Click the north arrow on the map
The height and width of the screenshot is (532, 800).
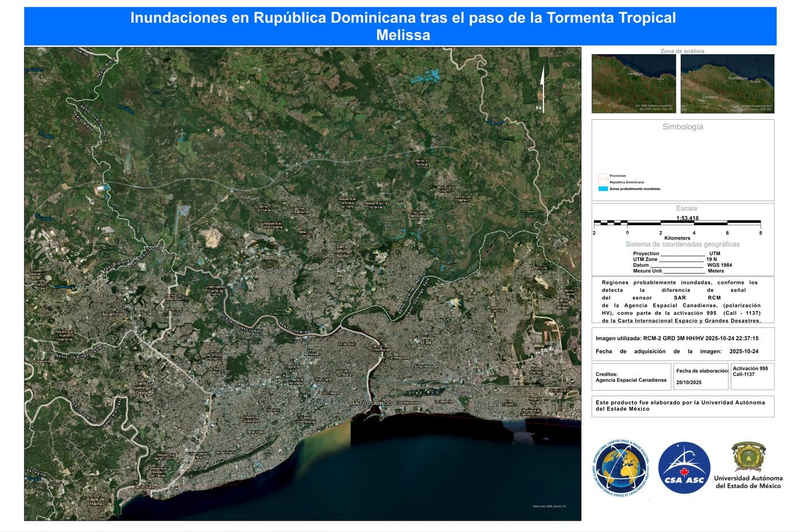tap(541, 88)
